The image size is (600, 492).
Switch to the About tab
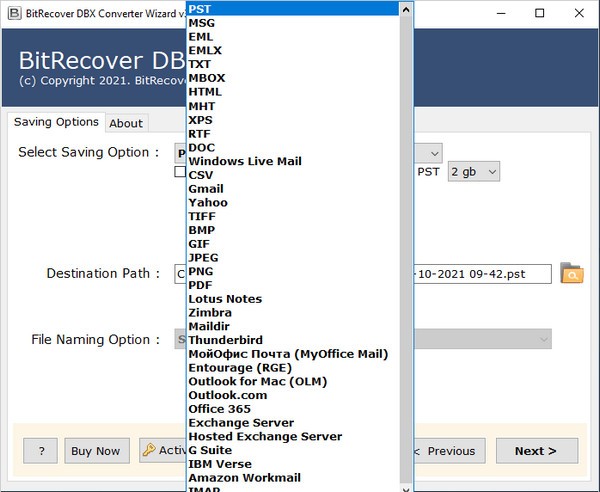click(126, 123)
